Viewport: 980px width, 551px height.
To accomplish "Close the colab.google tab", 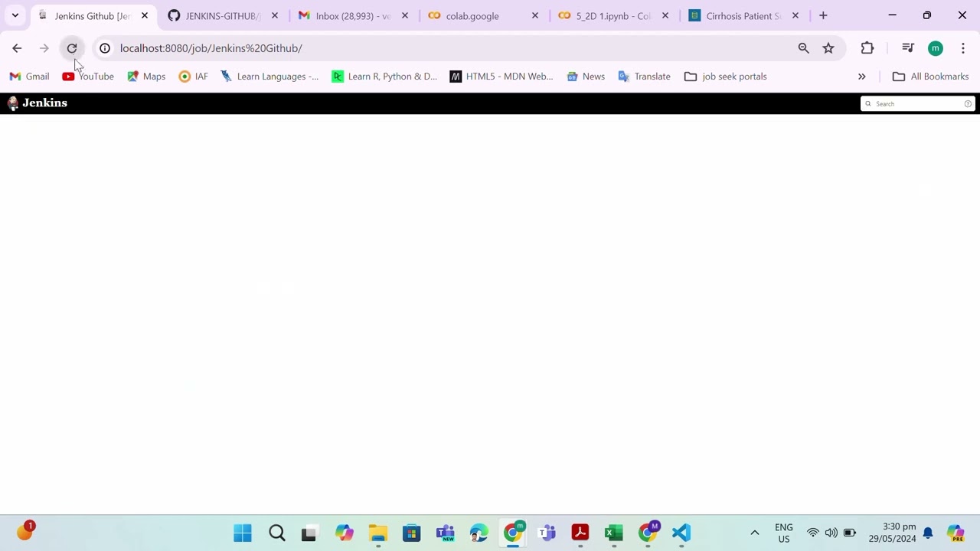I will 535,15.
